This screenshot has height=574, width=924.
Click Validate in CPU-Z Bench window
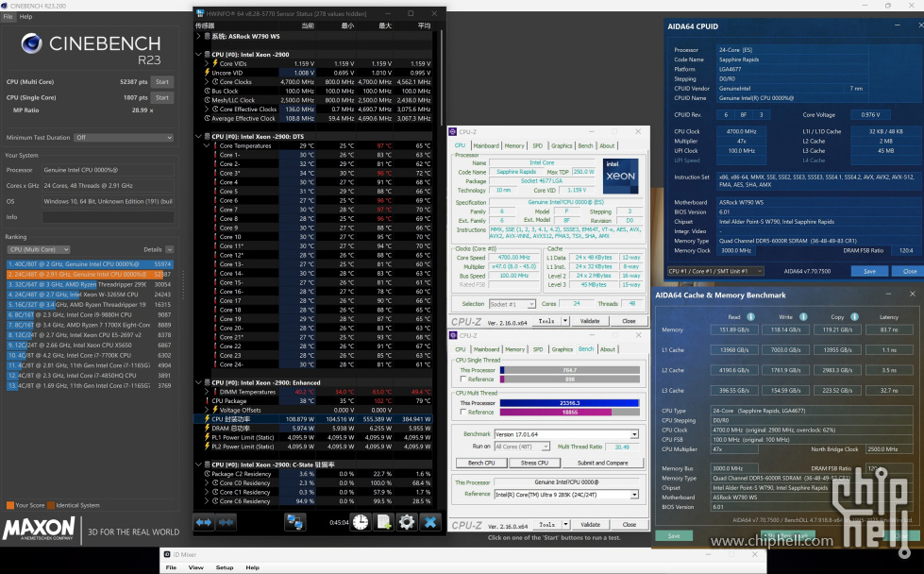tap(591, 525)
